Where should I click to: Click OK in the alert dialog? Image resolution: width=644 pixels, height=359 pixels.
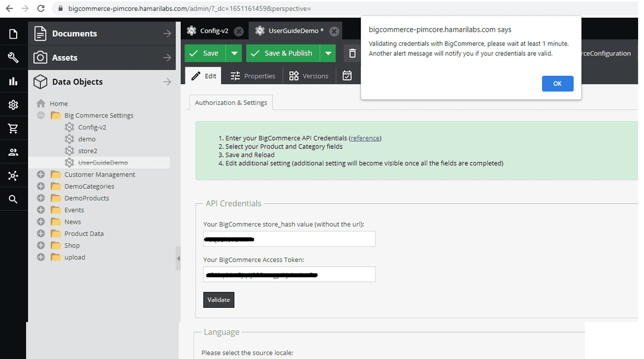point(558,83)
